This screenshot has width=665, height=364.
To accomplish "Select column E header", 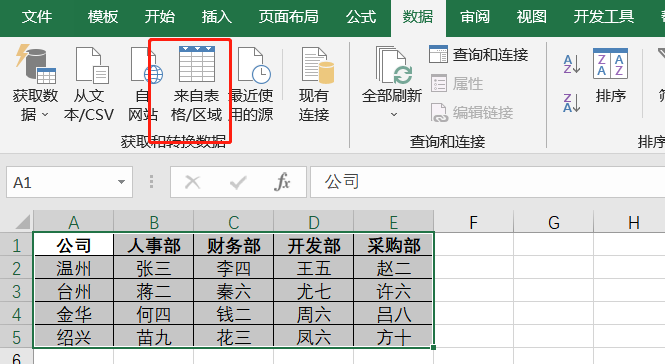I will 394,221.
